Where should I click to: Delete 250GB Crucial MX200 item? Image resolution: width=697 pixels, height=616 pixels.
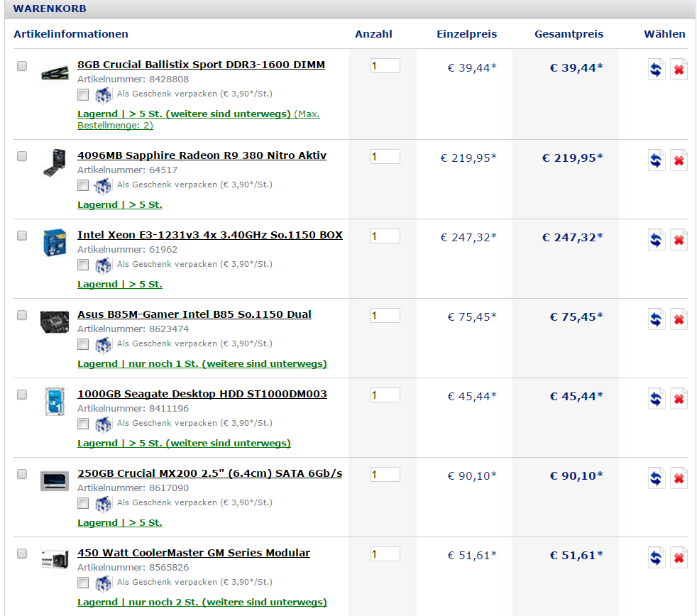click(x=679, y=478)
